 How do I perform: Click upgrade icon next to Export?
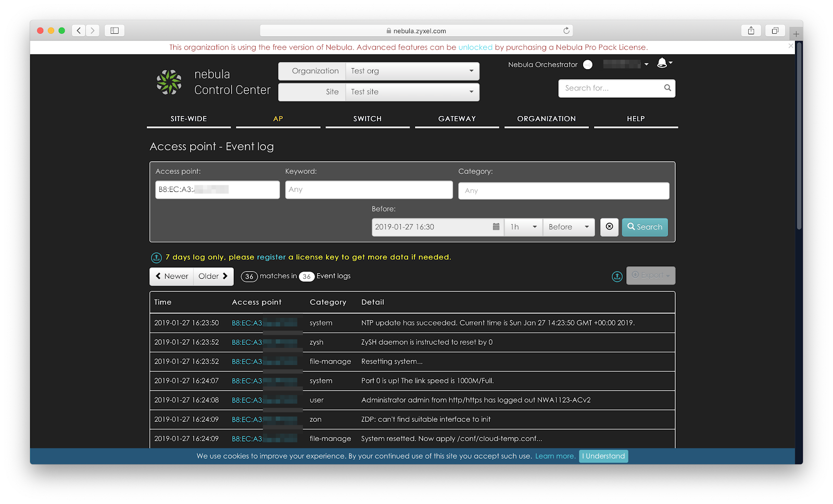click(x=617, y=276)
